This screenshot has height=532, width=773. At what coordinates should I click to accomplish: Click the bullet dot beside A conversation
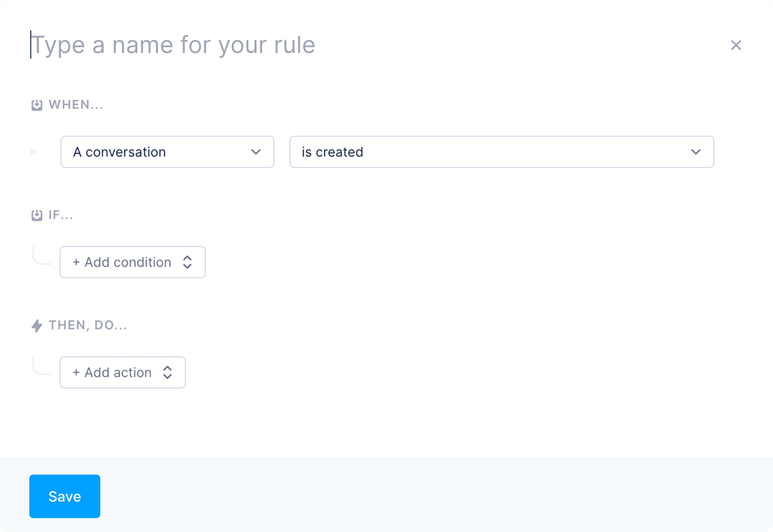pos(33,152)
